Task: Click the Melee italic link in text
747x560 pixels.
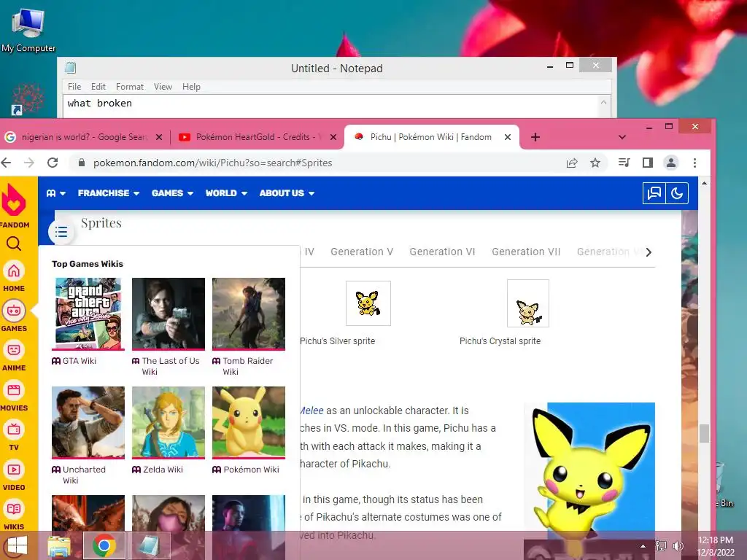Action: 312,411
